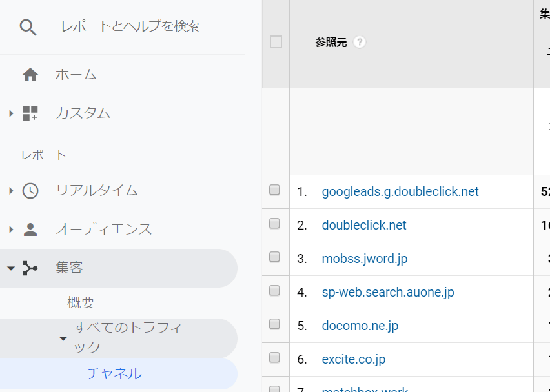Sort by the 参照元 column header
Image resolution: width=550 pixels, height=392 pixels.
[331, 43]
